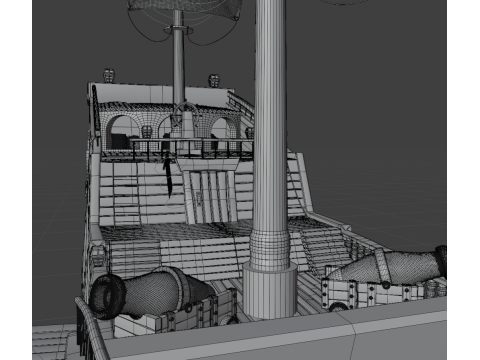This screenshot has width=480, height=360.
Task: Select the right lantern atop the cabin
Action: [x=214, y=81]
